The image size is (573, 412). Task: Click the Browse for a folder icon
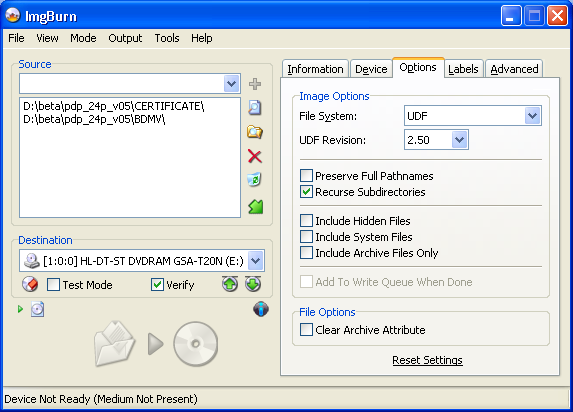255,132
